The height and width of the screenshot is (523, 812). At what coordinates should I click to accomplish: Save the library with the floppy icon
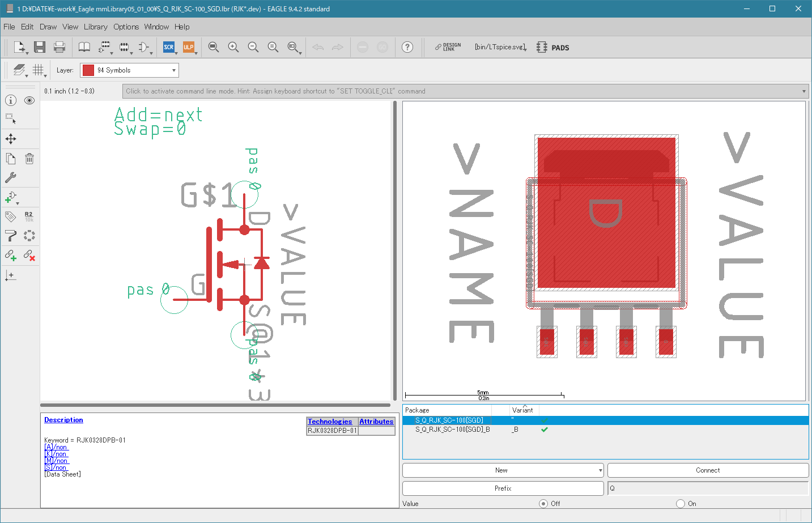(39, 47)
